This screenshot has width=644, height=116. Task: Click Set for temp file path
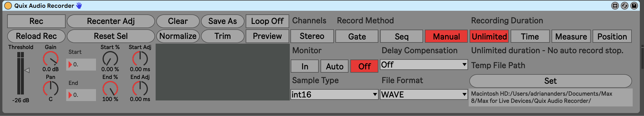coord(550,81)
